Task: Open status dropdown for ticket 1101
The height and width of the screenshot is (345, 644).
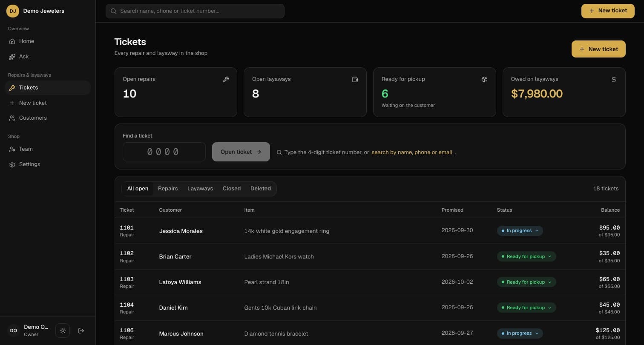Action: [520, 231]
